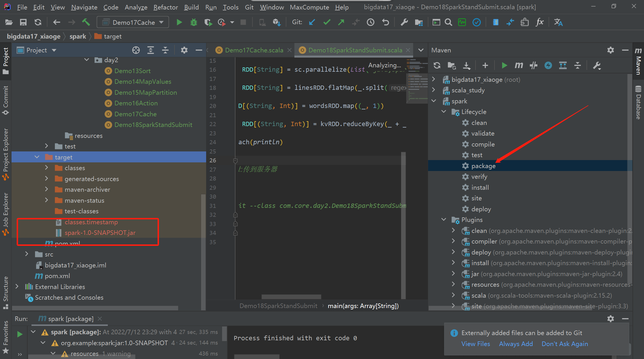Click the editor horizontal scrollbar
The width and height of the screenshot is (644, 359).
pyautogui.click(x=291, y=297)
